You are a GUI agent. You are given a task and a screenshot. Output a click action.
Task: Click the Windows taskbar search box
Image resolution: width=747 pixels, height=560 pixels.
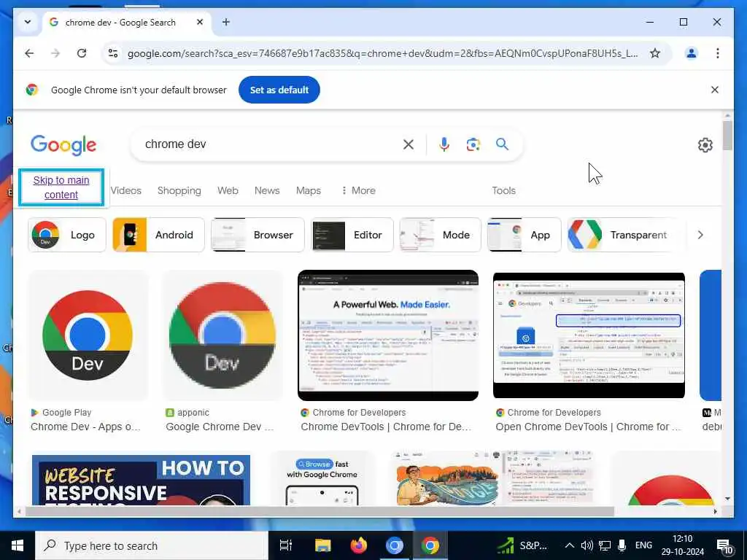[152, 545]
